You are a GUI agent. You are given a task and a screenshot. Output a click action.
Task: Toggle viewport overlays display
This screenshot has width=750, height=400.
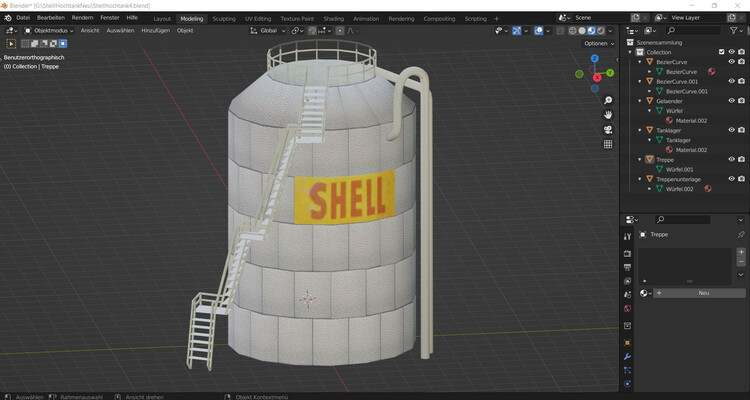click(x=539, y=31)
